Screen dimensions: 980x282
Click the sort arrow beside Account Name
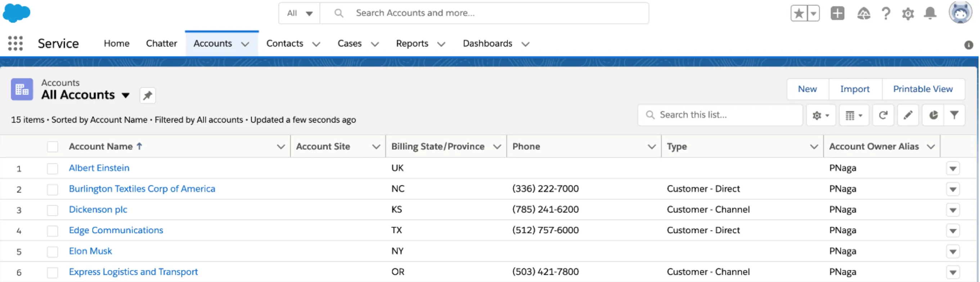(139, 146)
